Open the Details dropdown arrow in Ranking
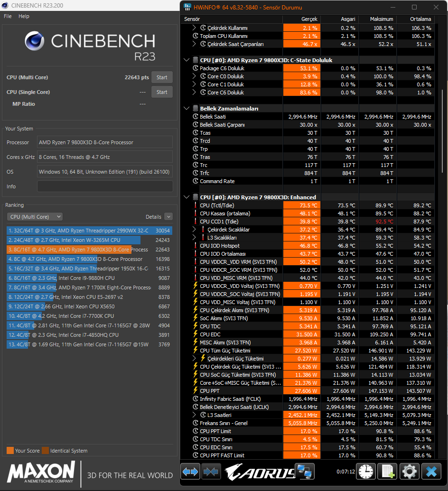448x491 pixels. click(168, 217)
